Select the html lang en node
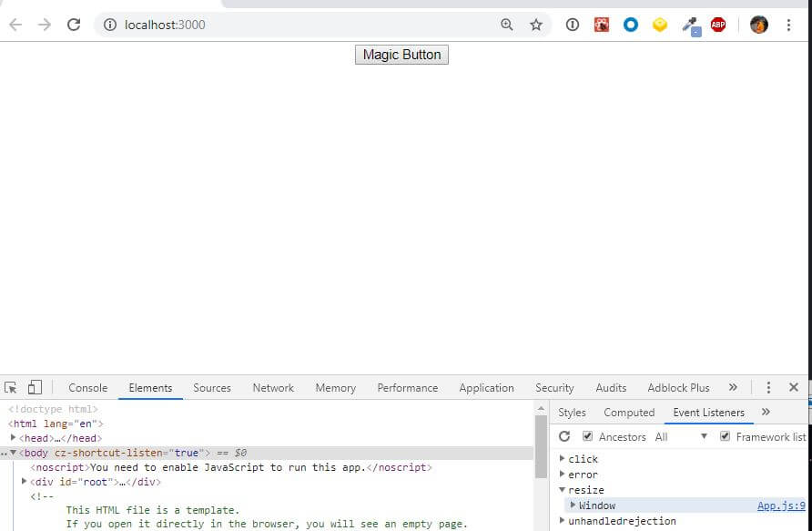The height and width of the screenshot is (531, 812). point(56,424)
